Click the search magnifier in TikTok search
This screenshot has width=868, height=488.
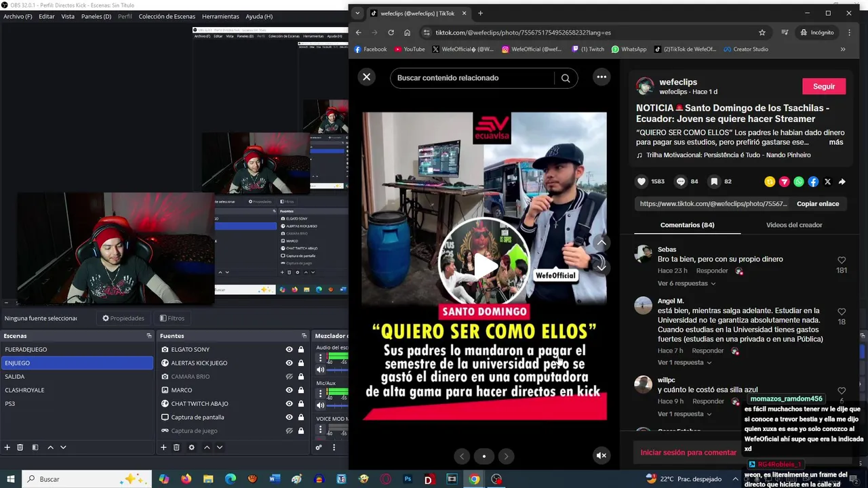[x=566, y=78]
